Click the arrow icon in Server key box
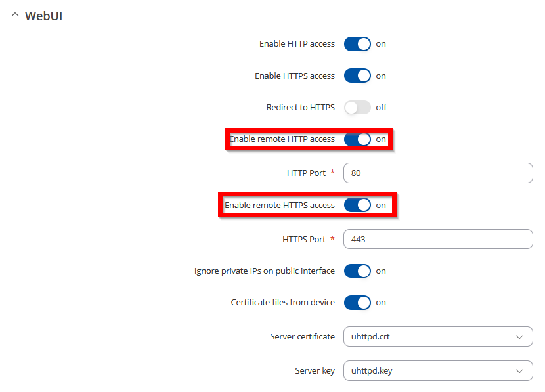Screen dimensions: 545x392 [519, 371]
